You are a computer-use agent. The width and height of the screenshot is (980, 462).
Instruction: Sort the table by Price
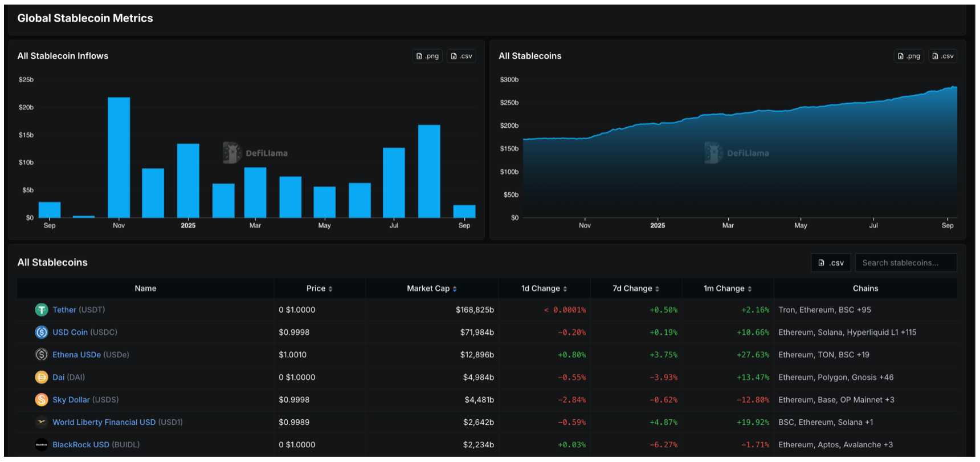tap(319, 289)
